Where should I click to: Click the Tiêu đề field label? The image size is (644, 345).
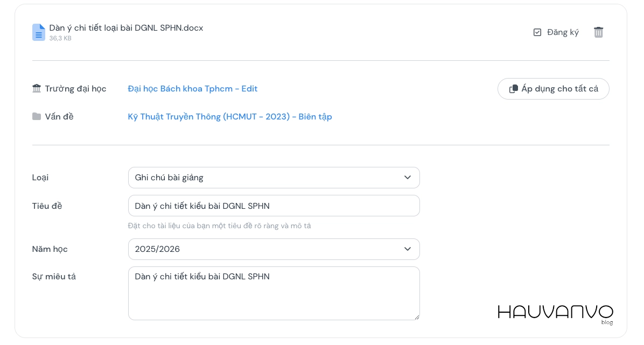47,206
